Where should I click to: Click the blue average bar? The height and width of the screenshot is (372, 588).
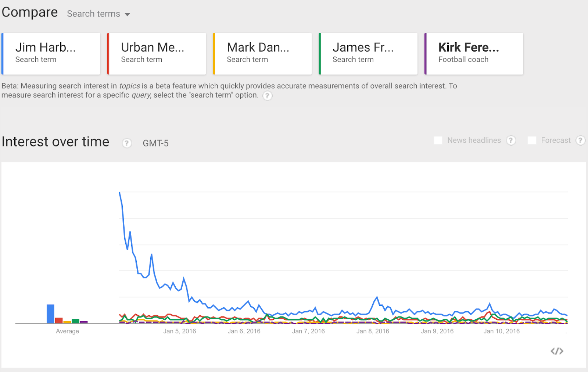tap(50, 314)
